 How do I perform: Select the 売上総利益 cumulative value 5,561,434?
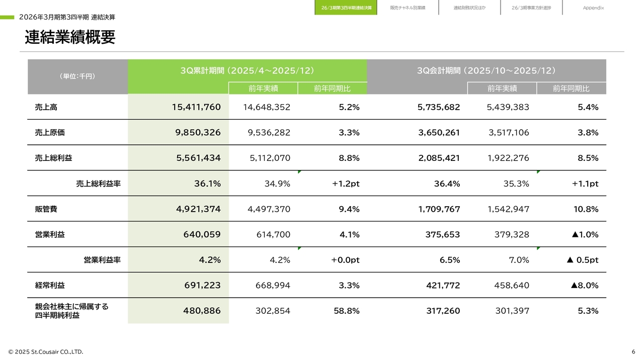coord(198,158)
